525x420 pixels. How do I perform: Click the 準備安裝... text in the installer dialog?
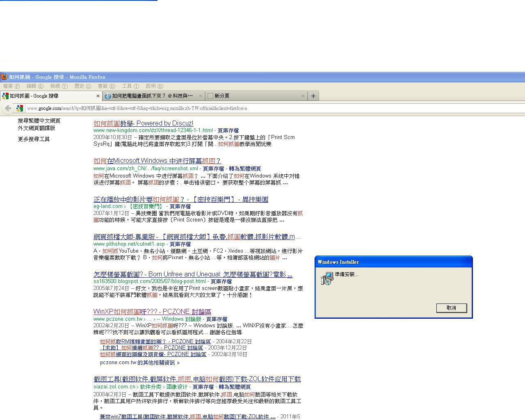pyautogui.click(x=347, y=274)
